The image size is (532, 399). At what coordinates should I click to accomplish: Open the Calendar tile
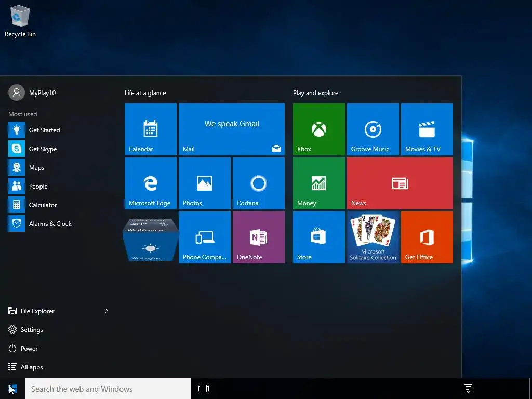pos(150,129)
